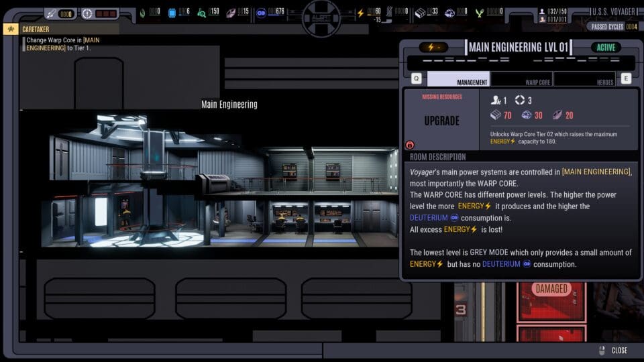Switch to the Heroes tab
Viewport: 644px width, 362px height.
(x=584, y=79)
